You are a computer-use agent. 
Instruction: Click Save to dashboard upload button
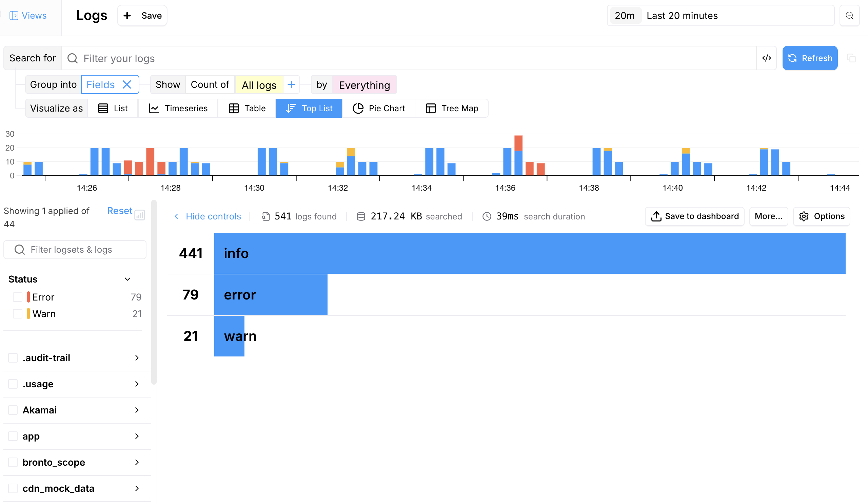pos(694,216)
